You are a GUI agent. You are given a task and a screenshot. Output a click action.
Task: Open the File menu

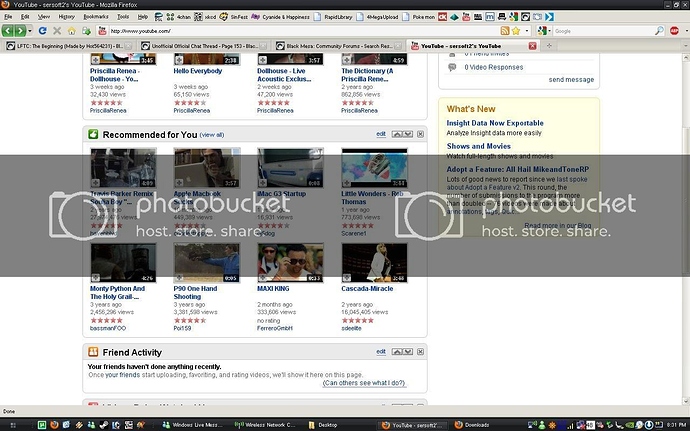(8, 17)
